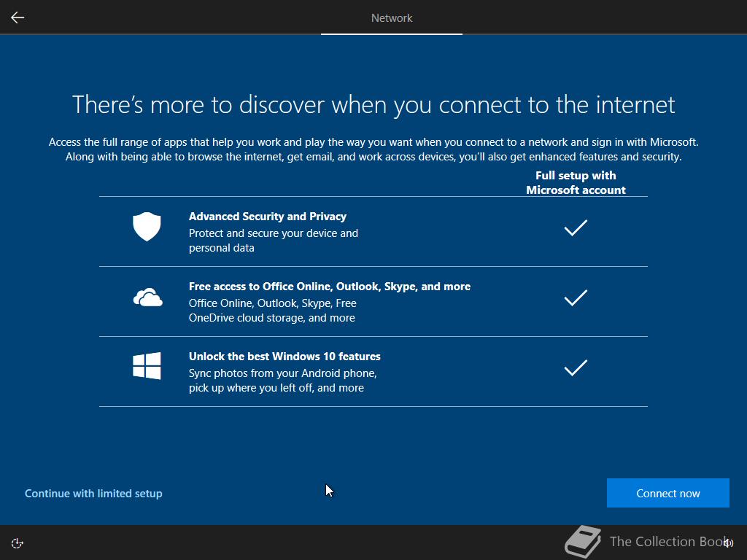This screenshot has width=747, height=560.
Task: Go back with the arrow icon
Action: coord(18,17)
